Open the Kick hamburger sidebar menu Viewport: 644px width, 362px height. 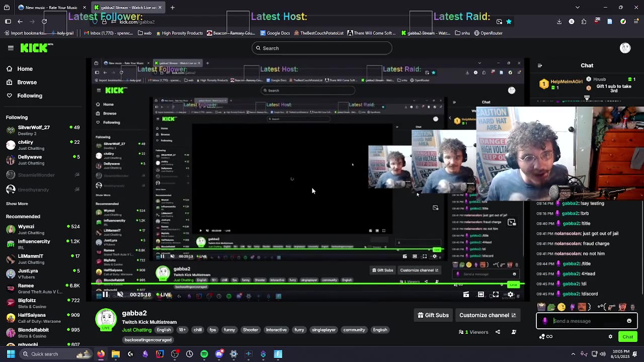[x=11, y=48]
